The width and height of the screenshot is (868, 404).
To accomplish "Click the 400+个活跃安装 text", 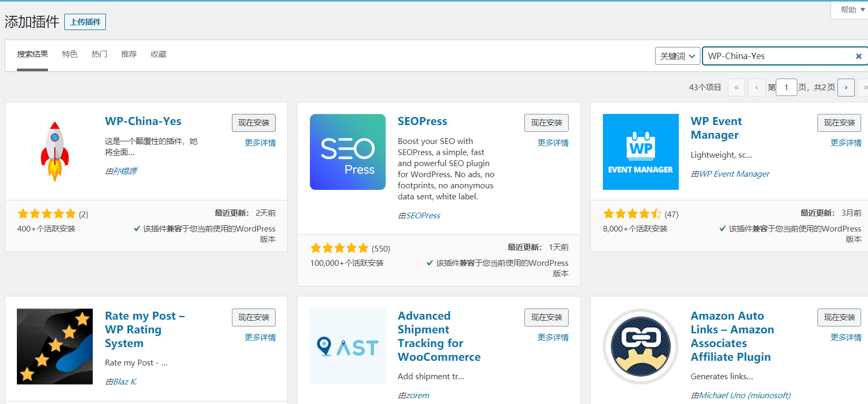I will pos(46,229).
